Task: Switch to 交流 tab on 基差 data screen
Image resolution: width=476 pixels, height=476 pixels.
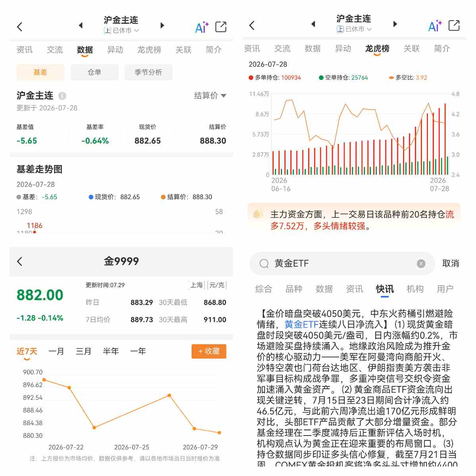Action: coord(55,50)
